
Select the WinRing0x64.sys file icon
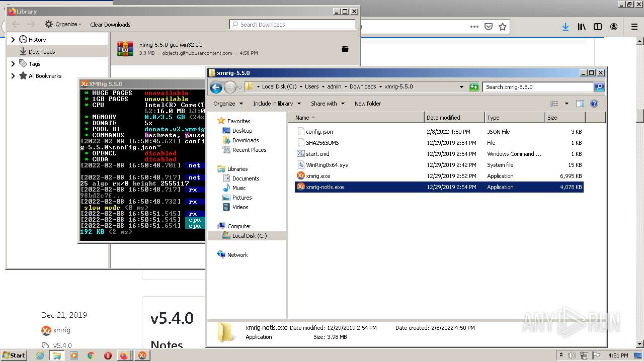point(301,165)
